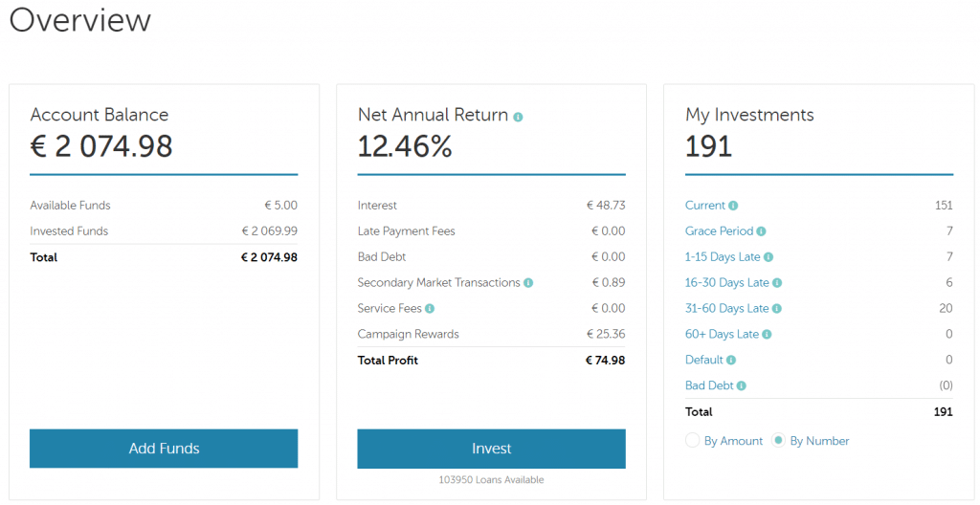Image resolution: width=980 pixels, height=505 pixels.
Task: Click info icon next to Service Fees
Action: 430,309
